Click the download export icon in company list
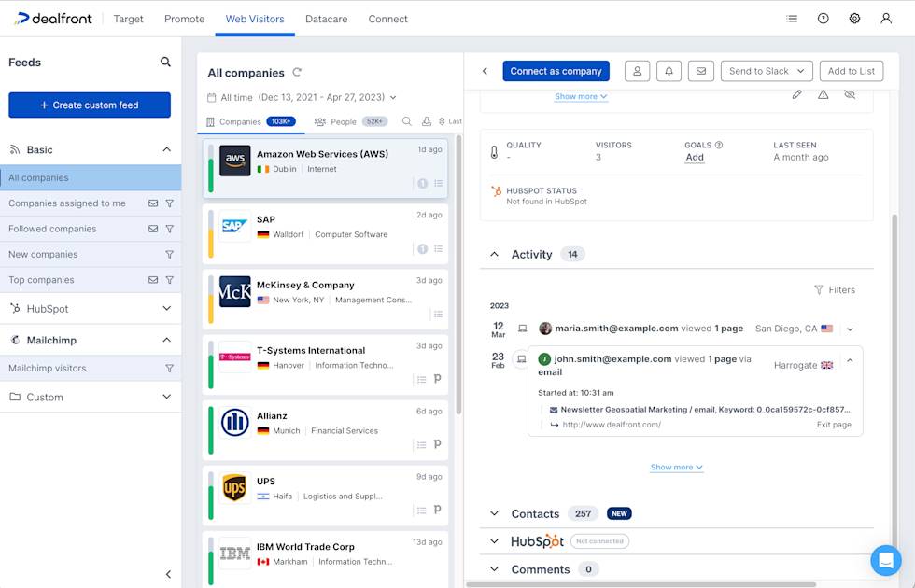The width and height of the screenshot is (915, 588). click(427, 121)
